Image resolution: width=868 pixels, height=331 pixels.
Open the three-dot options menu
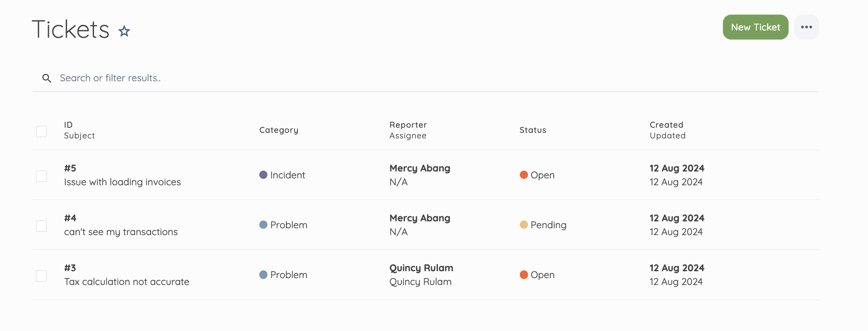point(806,27)
